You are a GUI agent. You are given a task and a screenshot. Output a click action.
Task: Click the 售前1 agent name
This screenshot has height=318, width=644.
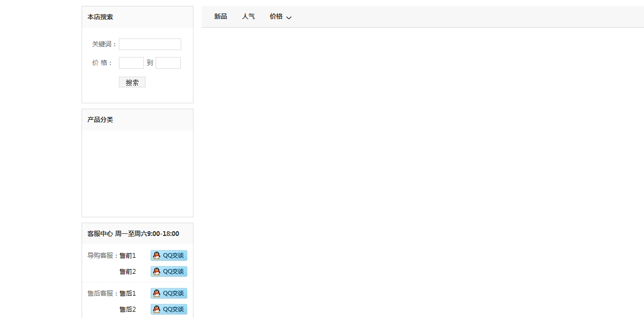127,256
